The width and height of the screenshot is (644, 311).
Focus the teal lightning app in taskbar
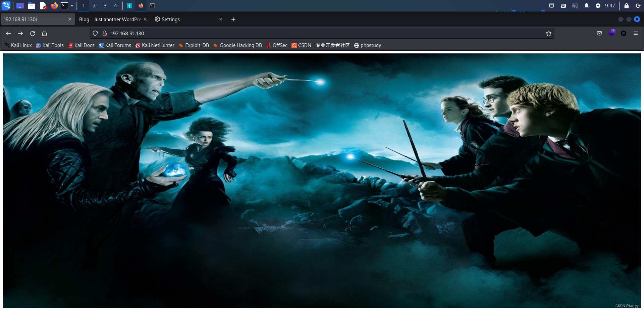[129, 6]
